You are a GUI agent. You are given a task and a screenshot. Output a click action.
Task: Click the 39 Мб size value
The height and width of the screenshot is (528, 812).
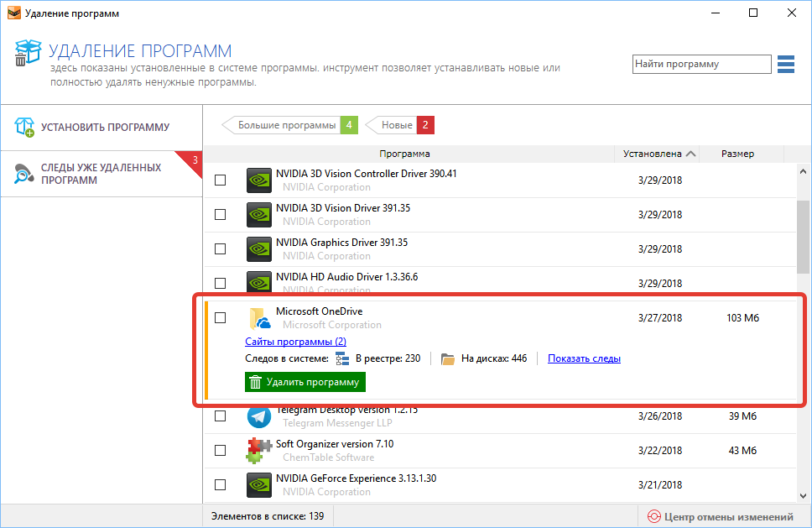[742, 416]
